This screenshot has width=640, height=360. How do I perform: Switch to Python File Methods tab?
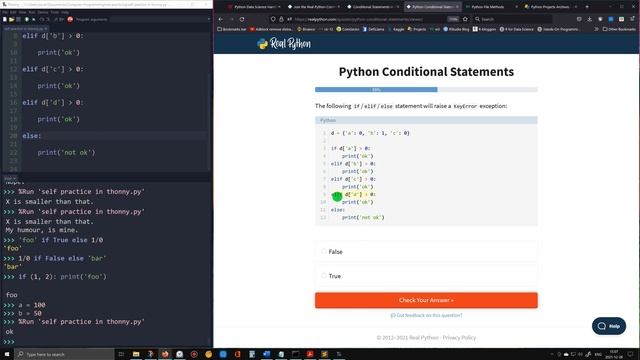point(491,7)
